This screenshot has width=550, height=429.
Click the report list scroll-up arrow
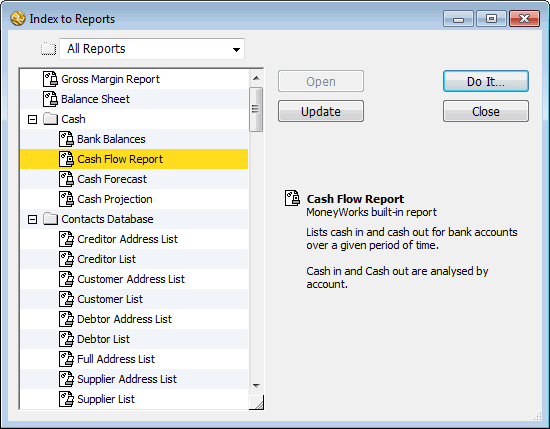tap(256, 78)
